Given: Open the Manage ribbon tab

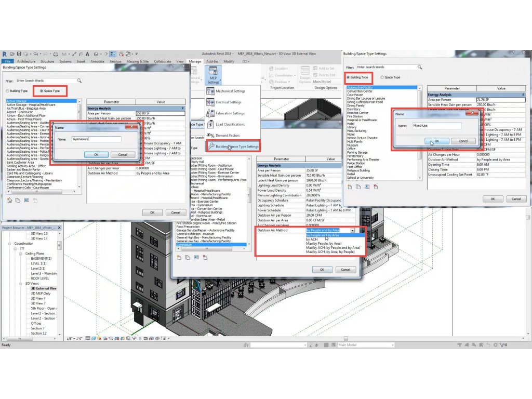Looking at the screenshot, I should (x=195, y=61).
